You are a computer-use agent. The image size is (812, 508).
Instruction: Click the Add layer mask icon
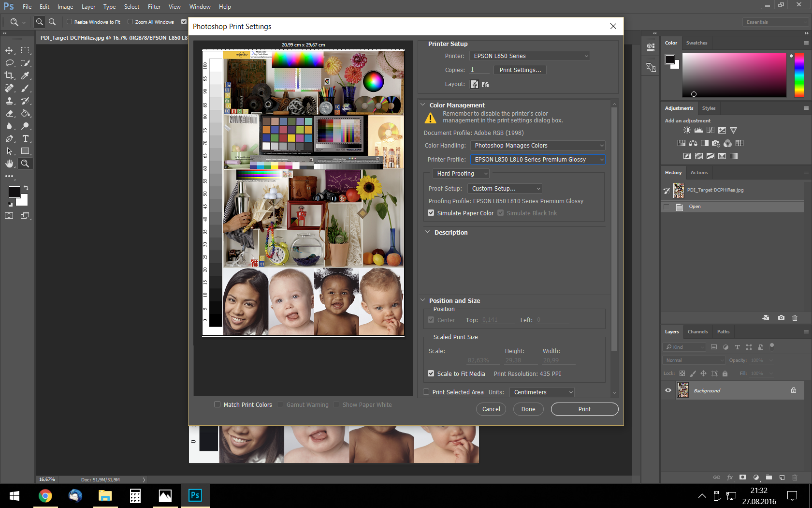click(742, 477)
